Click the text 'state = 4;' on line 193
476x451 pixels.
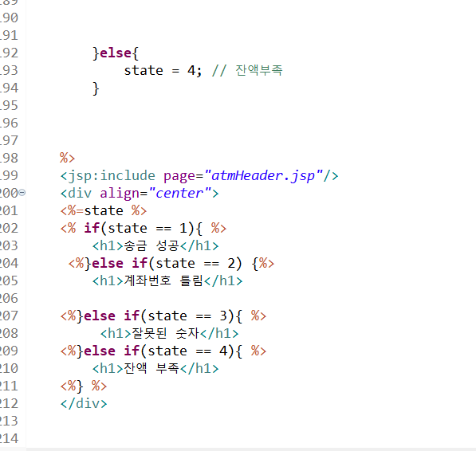click(x=163, y=71)
